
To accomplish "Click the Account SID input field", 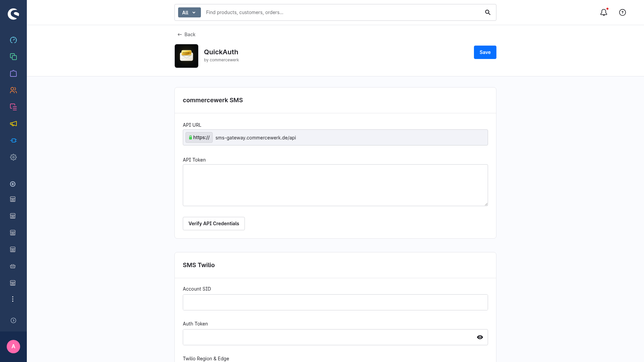I will coord(335,302).
